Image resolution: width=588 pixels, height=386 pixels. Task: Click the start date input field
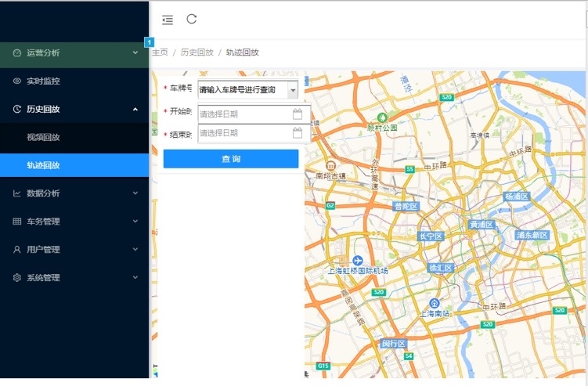point(243,114)
